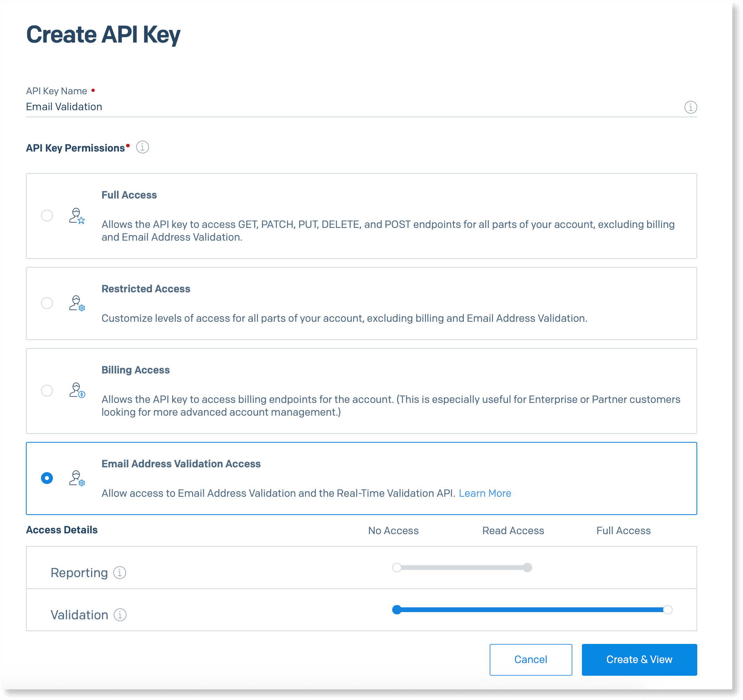Open the Learn More link about validation
Image resolution: width=743 pixels, height=700 pixels.
pos(485,493)
